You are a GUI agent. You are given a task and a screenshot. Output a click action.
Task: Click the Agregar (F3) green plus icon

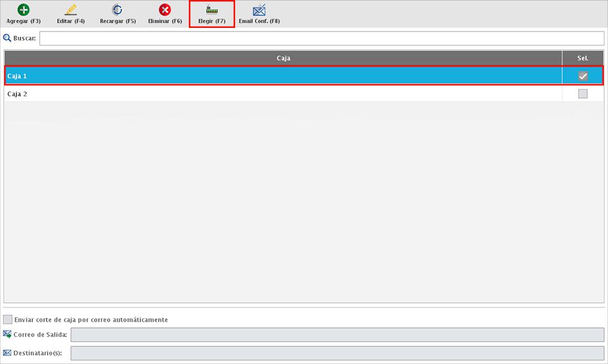click(23, 10)
